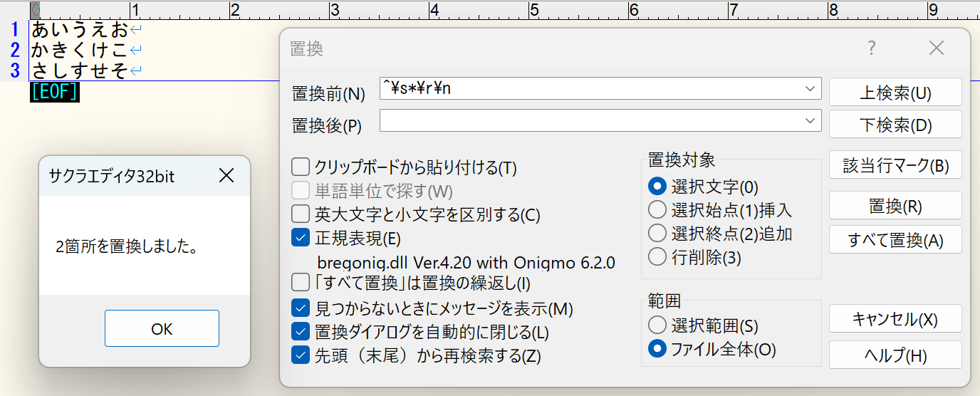Viewport: 980px width, 396px height.
Task: Click line number 2 in the gutter
Action: (x=15, y=50)
